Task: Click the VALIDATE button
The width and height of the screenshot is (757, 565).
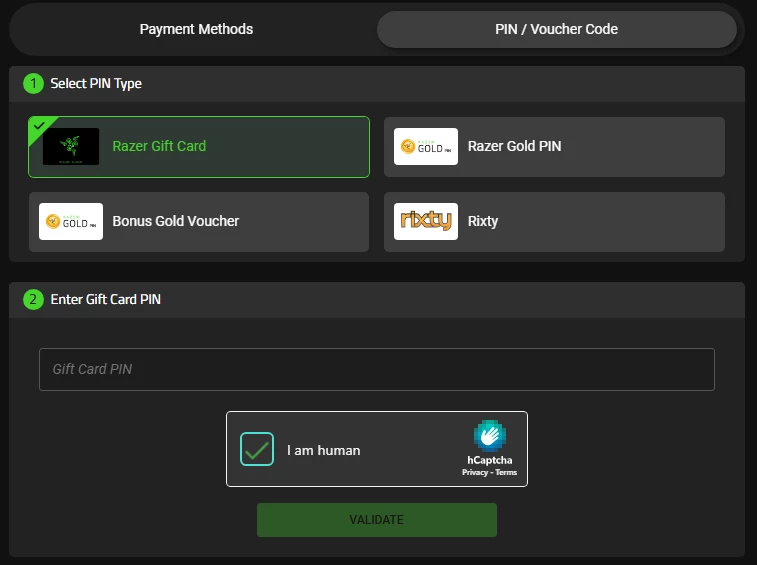Action: (x=377, y=520)
